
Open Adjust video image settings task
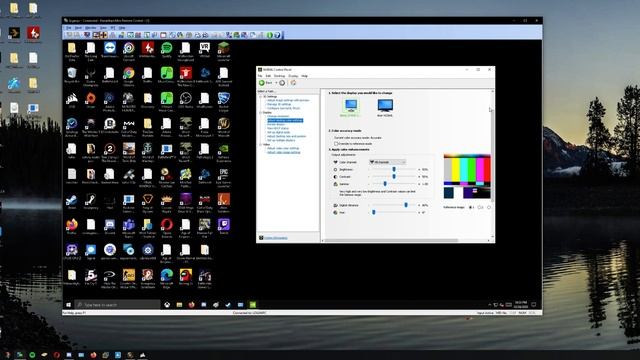(284, 152)
